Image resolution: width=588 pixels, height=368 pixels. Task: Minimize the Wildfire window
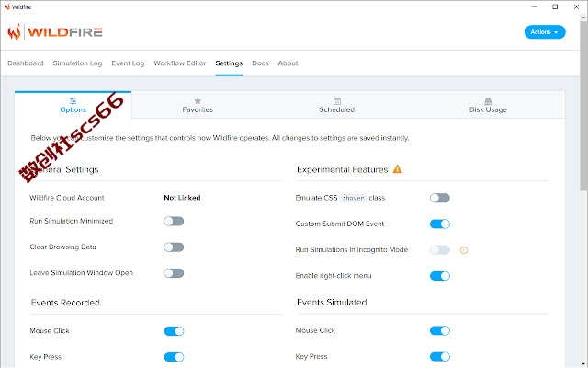[535, 6]
